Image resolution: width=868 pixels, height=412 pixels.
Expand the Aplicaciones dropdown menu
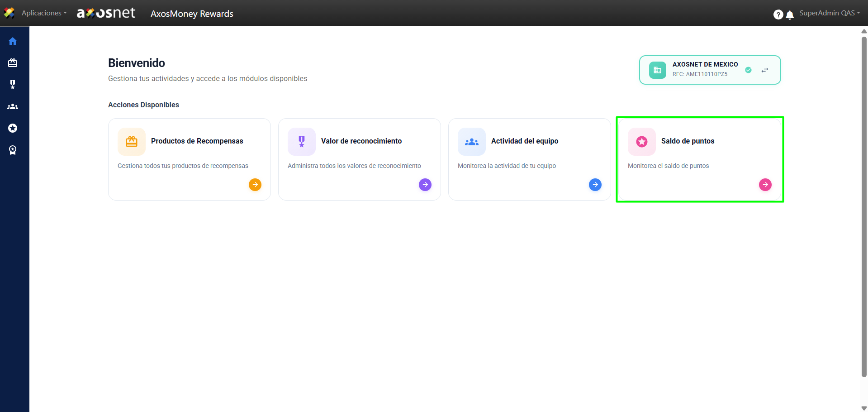(x=44, y=13)
